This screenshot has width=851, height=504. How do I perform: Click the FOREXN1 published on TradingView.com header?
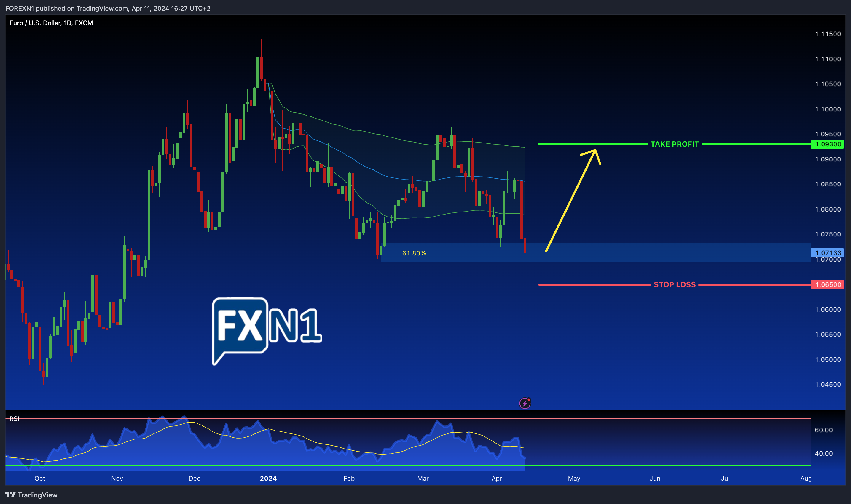point(108,8)
